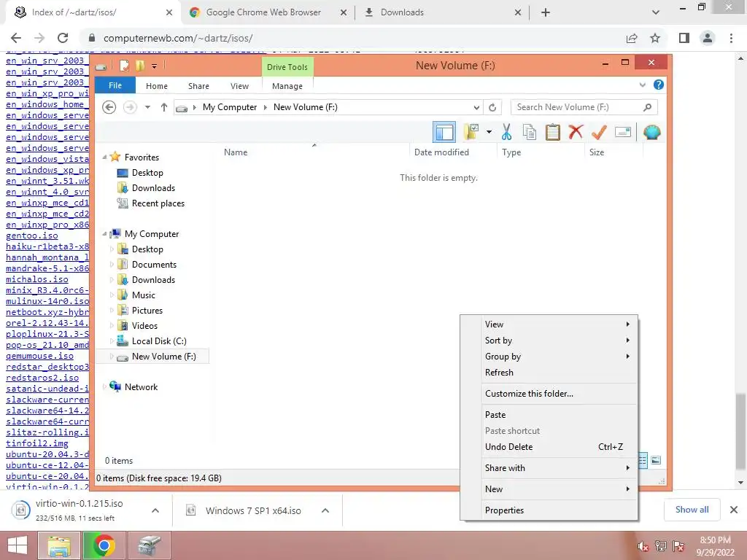Expand the Local Disk (C:) node
The width and height of the screenshot is (747, 560).
click(112, 341)
